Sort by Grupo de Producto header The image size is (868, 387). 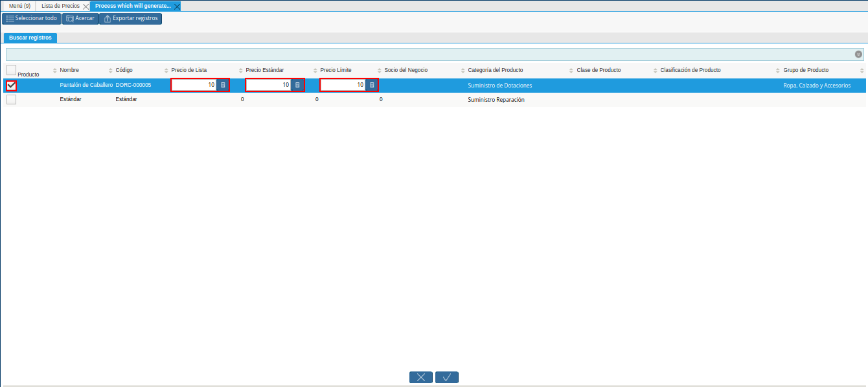pos(806,70)
